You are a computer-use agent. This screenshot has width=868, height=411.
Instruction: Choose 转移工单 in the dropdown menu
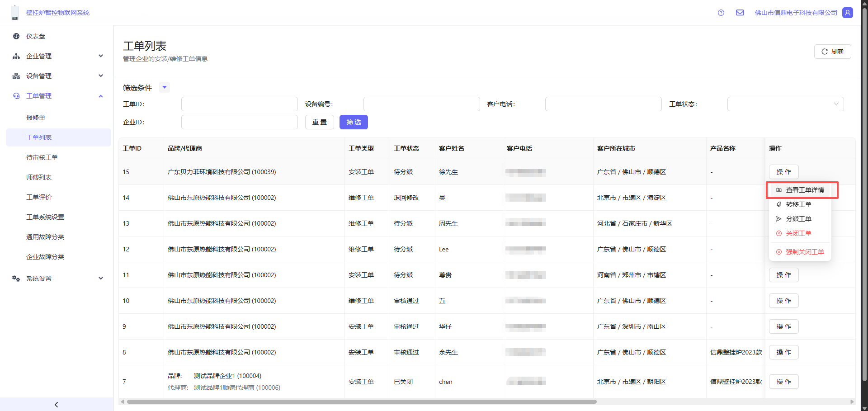798,204
